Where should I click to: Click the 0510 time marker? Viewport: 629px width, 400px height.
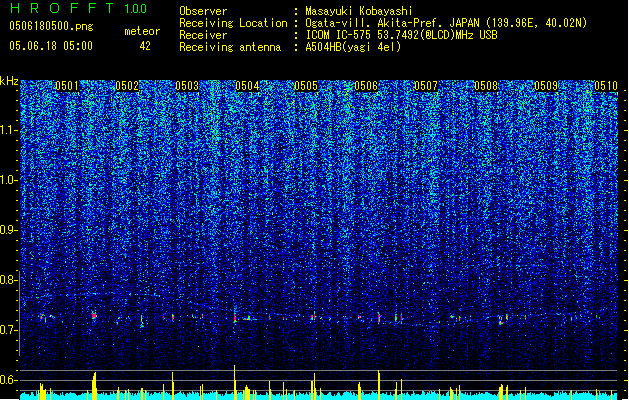tap(606, 86)
